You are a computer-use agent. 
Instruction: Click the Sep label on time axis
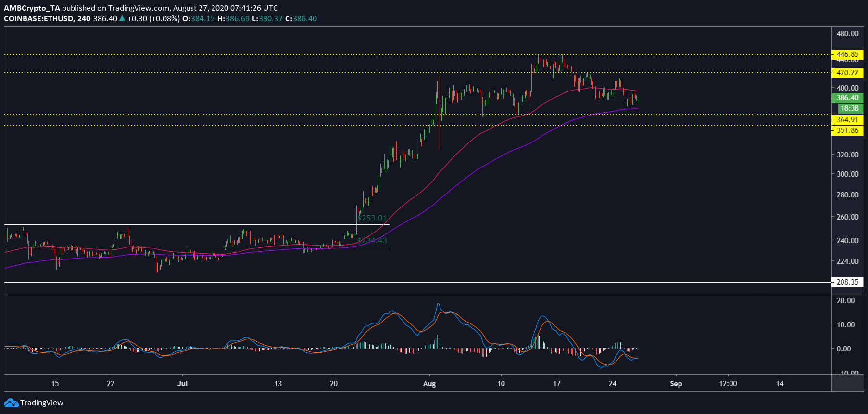pos(676,384)
